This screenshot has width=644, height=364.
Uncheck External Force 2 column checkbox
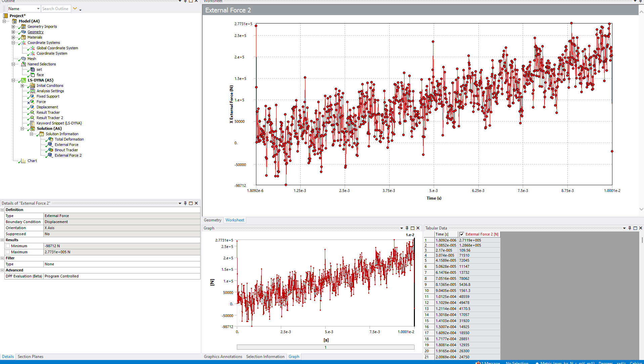pos(462,234)
